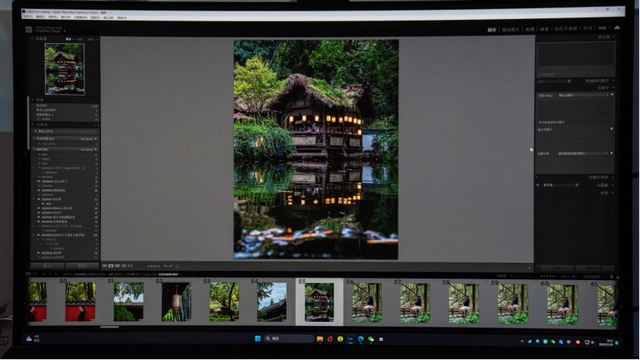Select Loupe view icon in toolbar
Image resolution: width=640 pixels, height=360 pixels.
click(x=111, y=266)
